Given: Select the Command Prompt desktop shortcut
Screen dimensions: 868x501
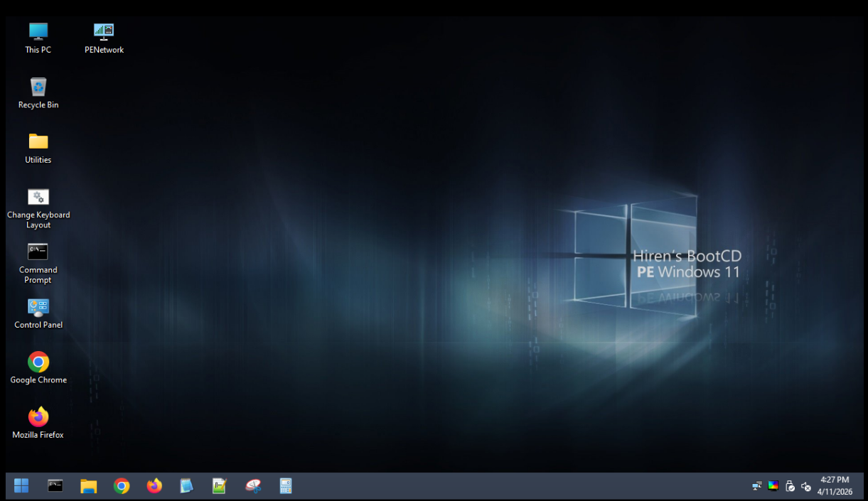Looking at the screenshot, I should [38, 263].
